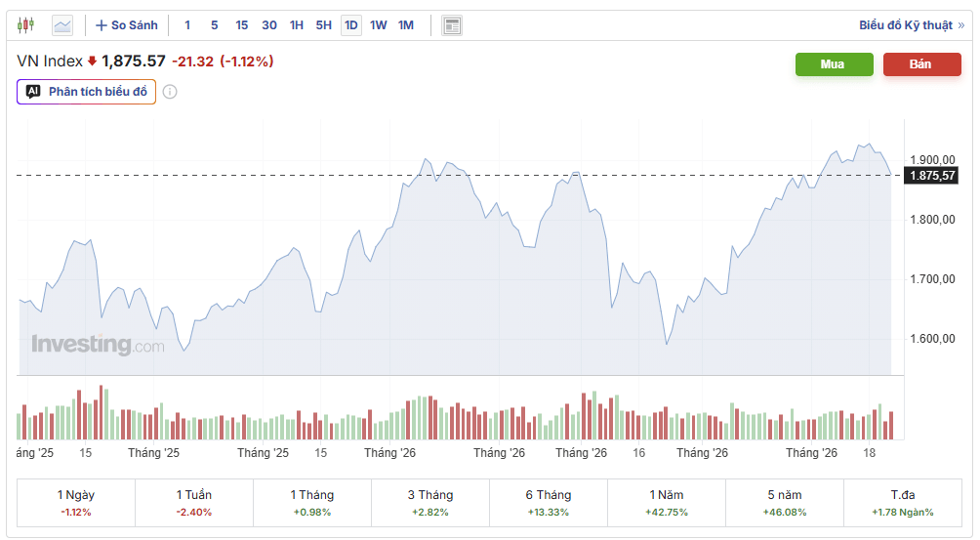Click the Investing.com watermark logo
This screenshot has width=980, height=540.
click(x=99, y=344)
